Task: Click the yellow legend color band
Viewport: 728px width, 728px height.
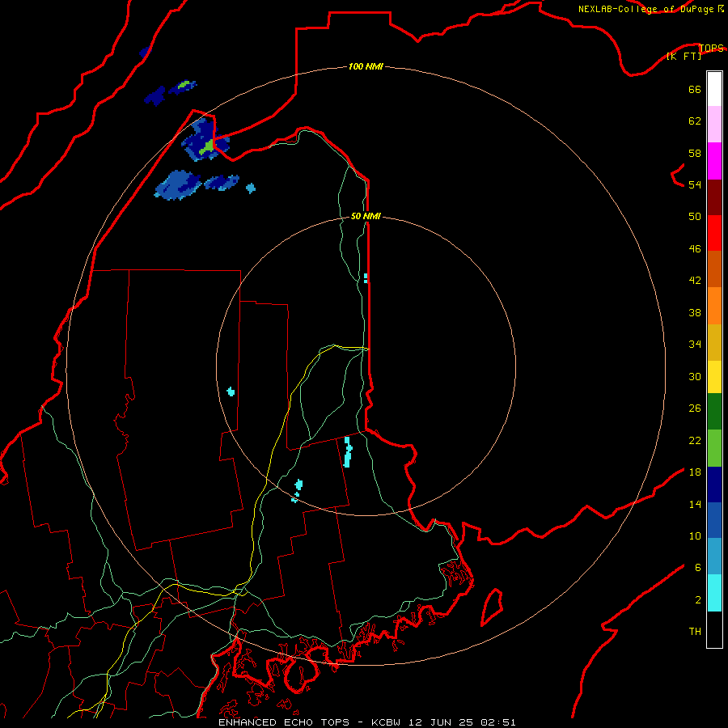Action: 714,377
